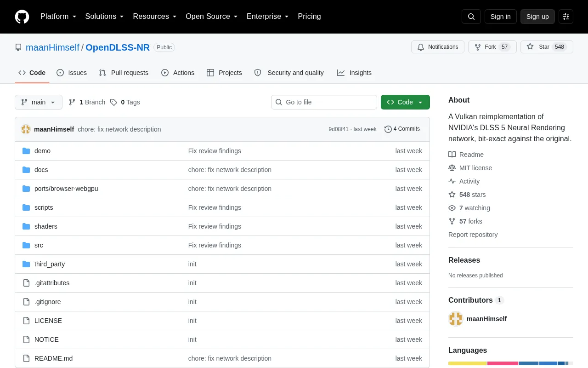This screenshot has height=368, width=588.
Task: Click Report repository link
Action: 473,235
